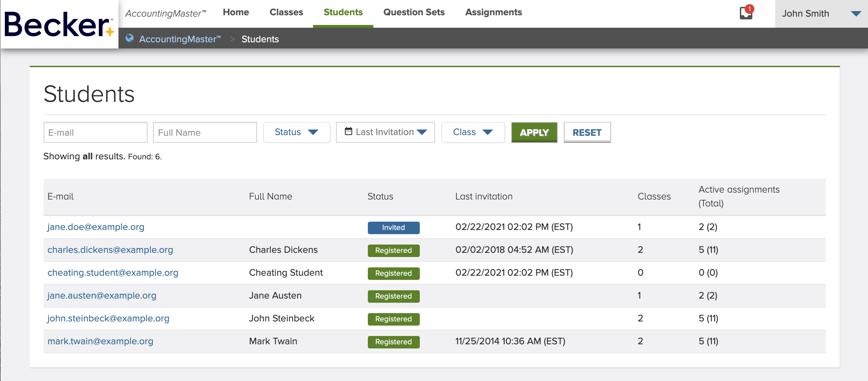Click the Full Name column header

pos(271,196)
